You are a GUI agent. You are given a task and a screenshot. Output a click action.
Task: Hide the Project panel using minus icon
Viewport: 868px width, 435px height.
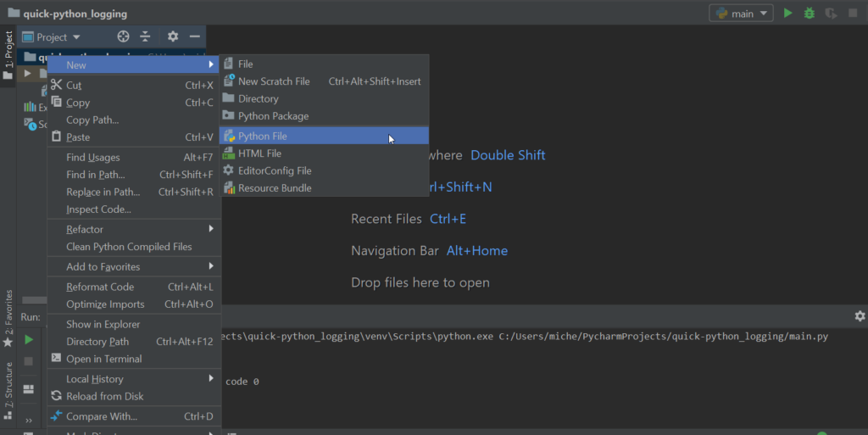coord(194,36)
